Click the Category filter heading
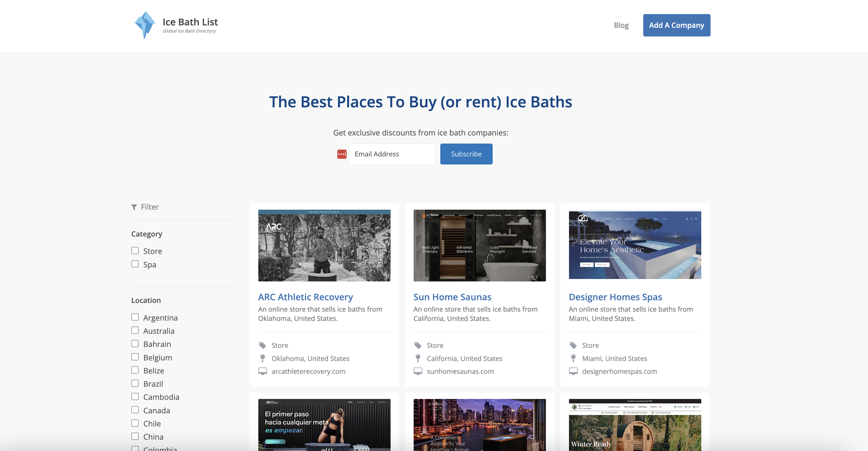 click(147, 234)
